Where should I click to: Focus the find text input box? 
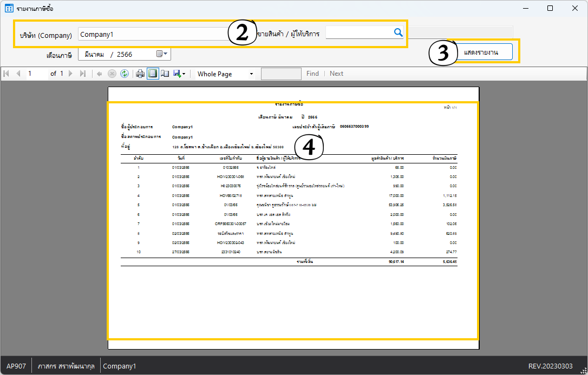point(281,74)
